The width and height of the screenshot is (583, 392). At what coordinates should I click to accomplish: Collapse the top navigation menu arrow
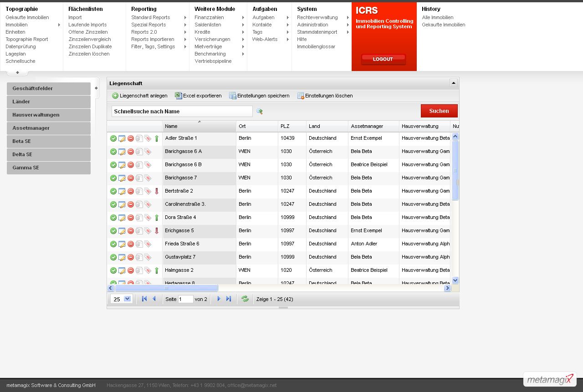point(17,72)
